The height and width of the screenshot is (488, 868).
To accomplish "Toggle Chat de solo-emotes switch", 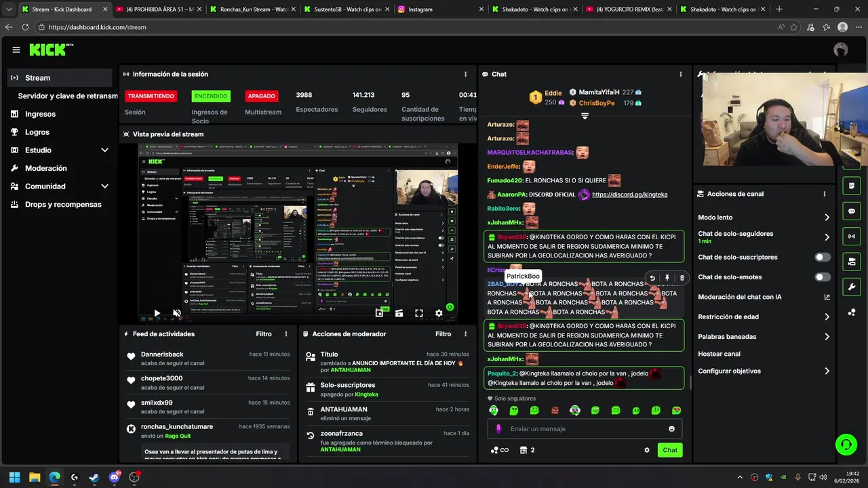I will pyautogui.click(x=823, y=277).
